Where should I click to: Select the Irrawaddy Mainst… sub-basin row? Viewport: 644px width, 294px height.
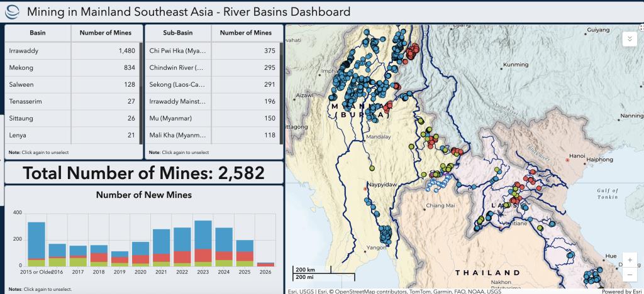click(x=213, y=101)
